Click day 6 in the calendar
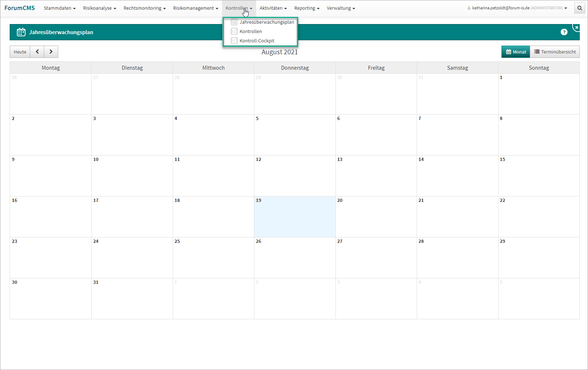 (x=376, y=135)
